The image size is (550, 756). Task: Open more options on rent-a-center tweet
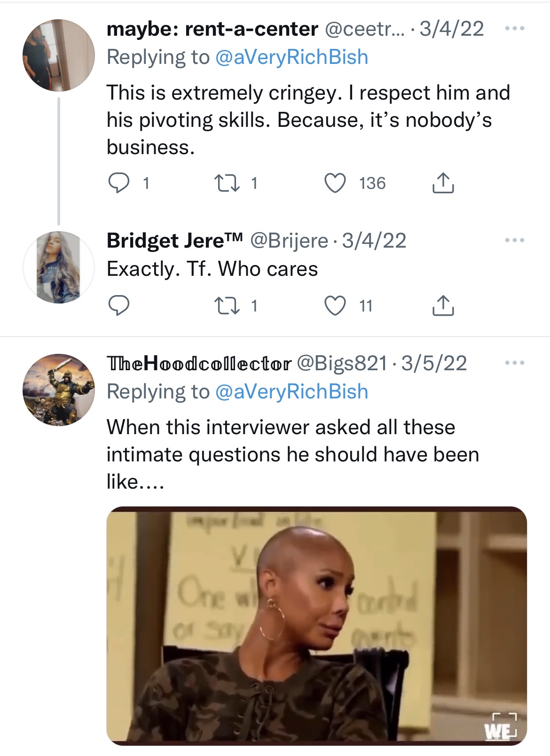click(x=514, y=29)
